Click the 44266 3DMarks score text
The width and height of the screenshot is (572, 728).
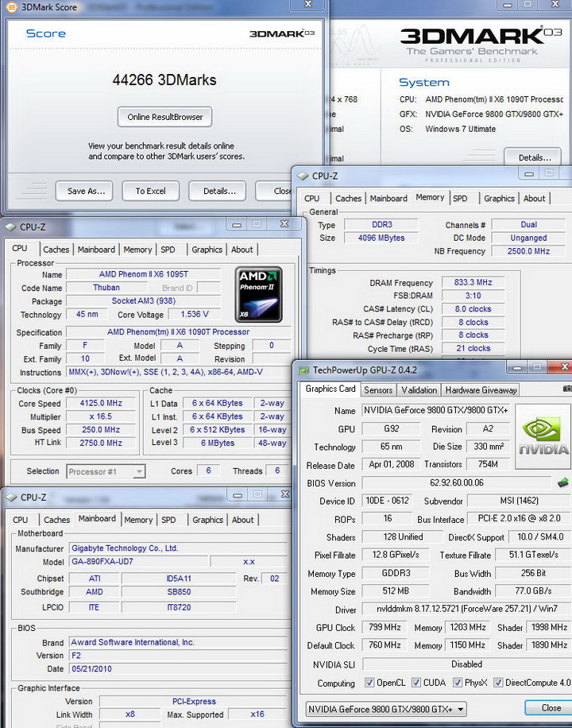click(164, 79)
